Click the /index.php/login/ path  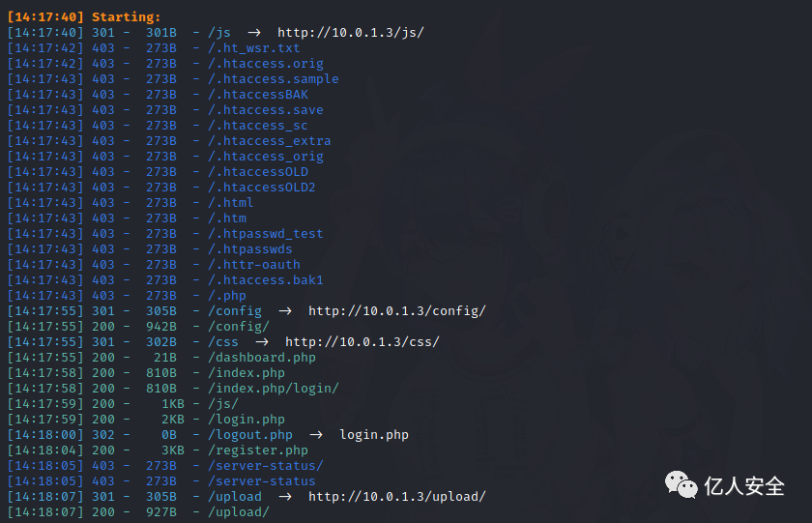[x=274, y=389]
